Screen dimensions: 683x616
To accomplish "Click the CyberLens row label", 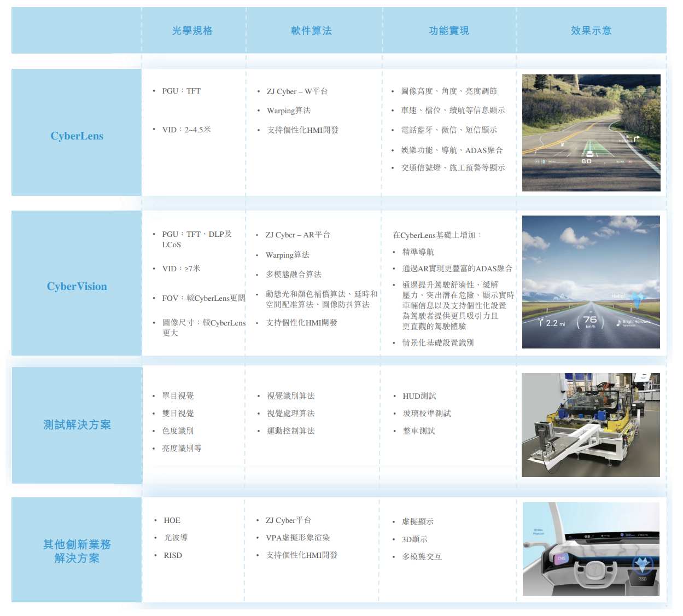I will 77,136.
